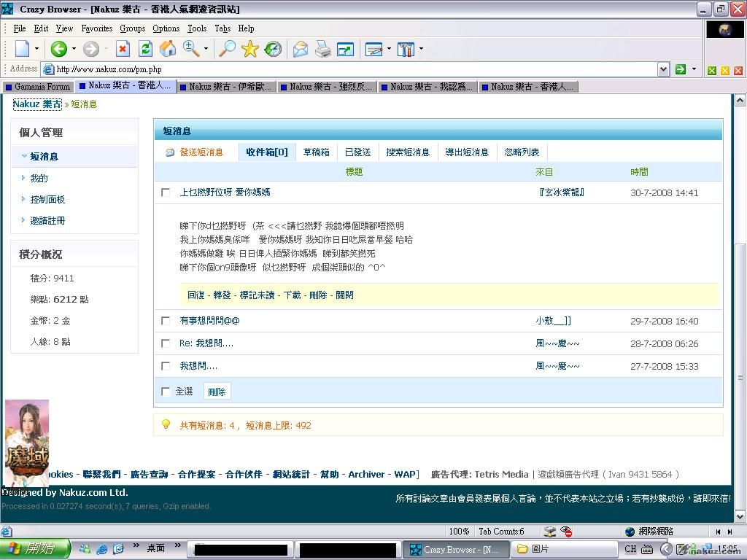Open zoom icon dropdown arrow
The image size is (747, 560).
pos(206,49)
